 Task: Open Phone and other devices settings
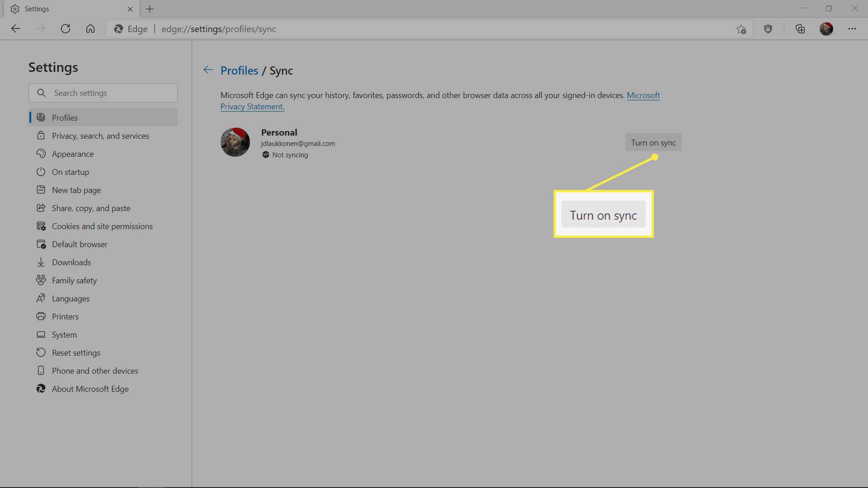(103, 371)
